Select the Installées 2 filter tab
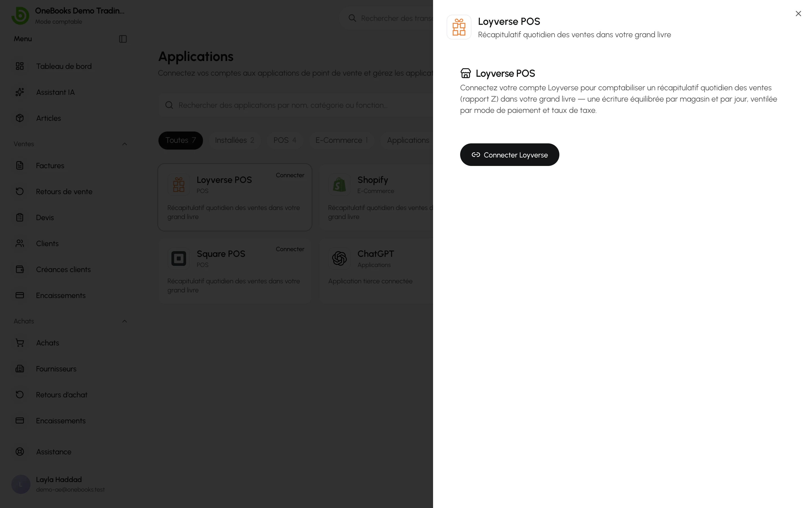812x508 pixels. (235, 140)
